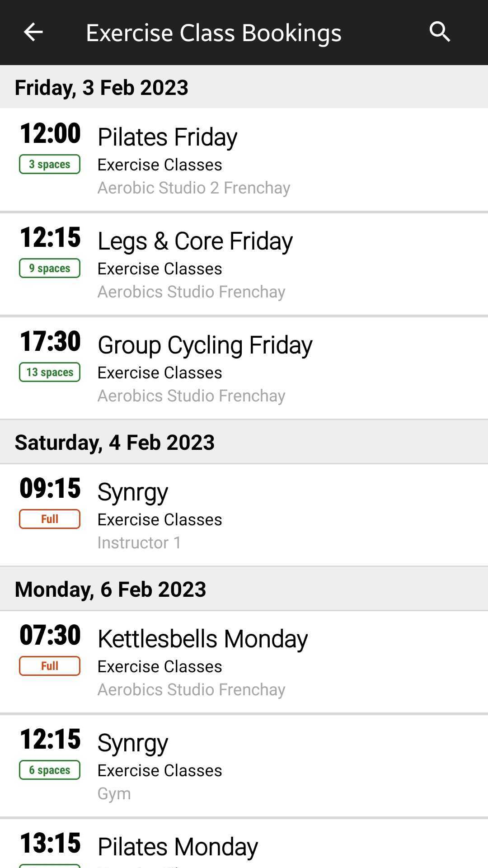The height and width of the screenshot is (868, 488).
Task: Tap the 6 spaces badge
Action: (x=50, y=770)
